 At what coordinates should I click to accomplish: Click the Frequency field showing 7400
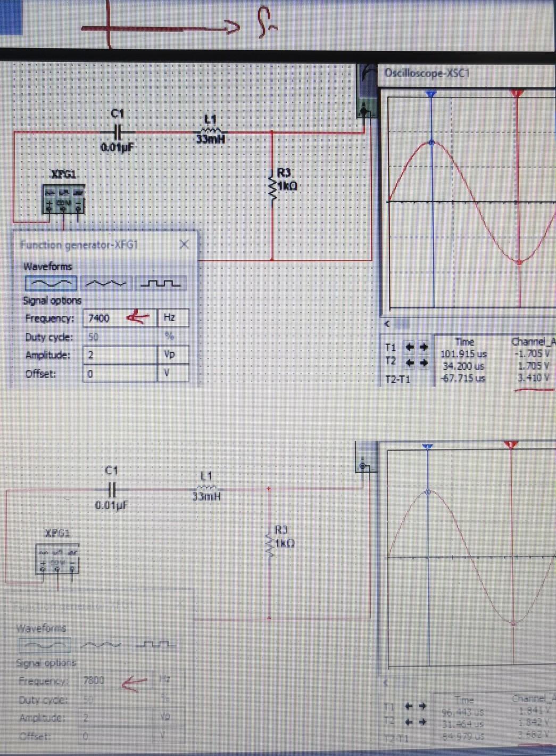(120, 318)
